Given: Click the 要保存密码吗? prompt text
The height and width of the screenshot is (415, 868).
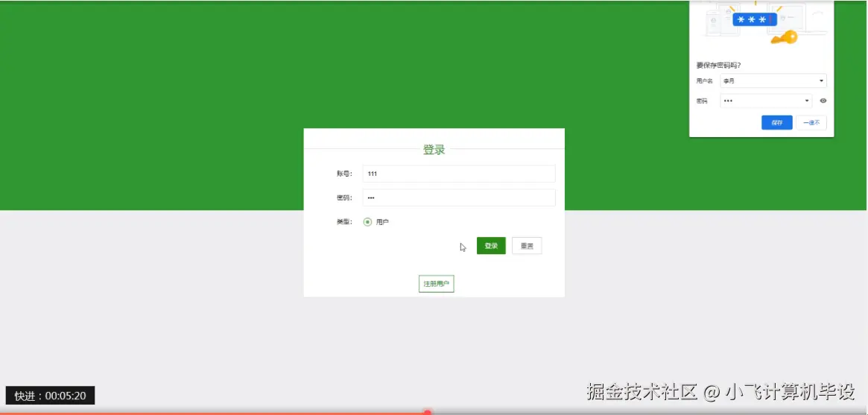Looking at the screenshot, I should (718, 66).
